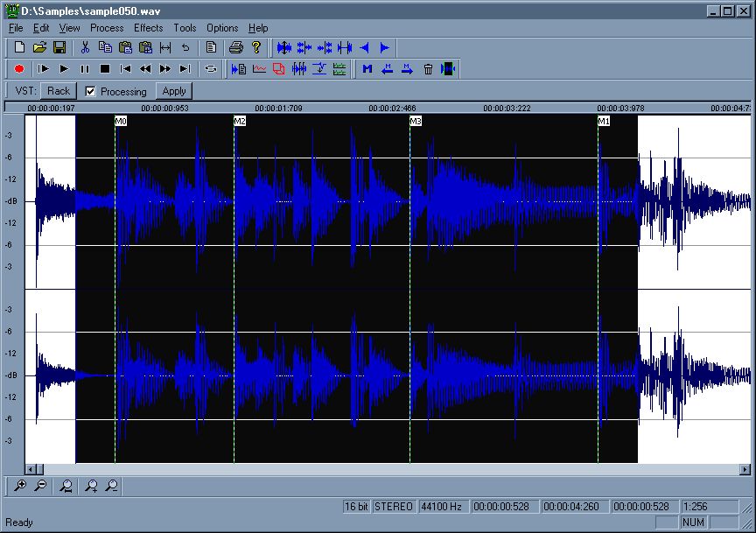The image size is (756, 533).
Task: Go to previous marker with left M arrow
Action: click(x=387, y=69)
